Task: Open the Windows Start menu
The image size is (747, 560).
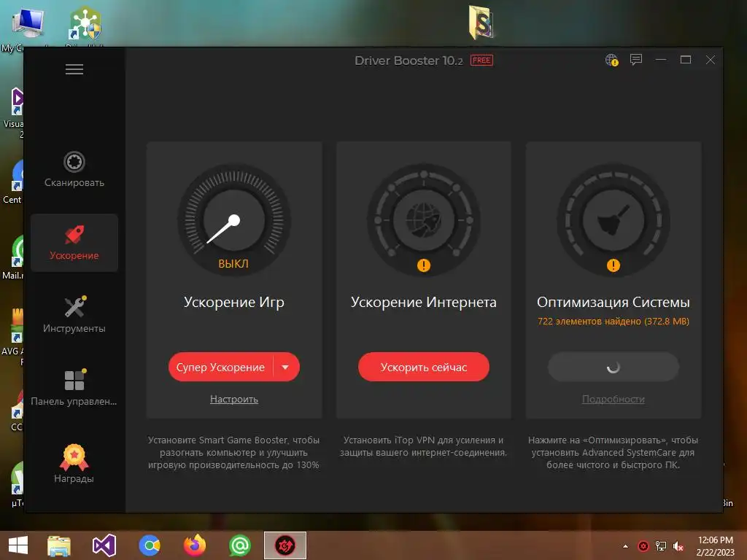Action: click(x=18, y=545)
